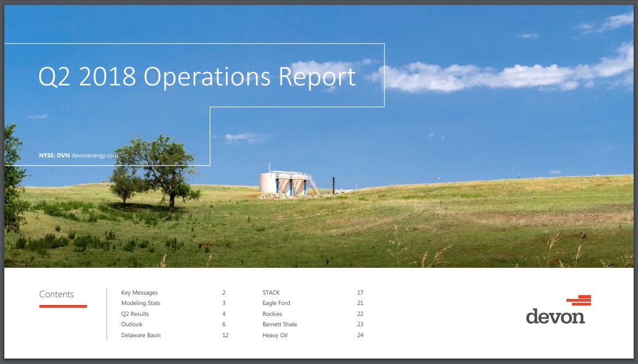Click page number 17 next to STACK

pos(360,292)
